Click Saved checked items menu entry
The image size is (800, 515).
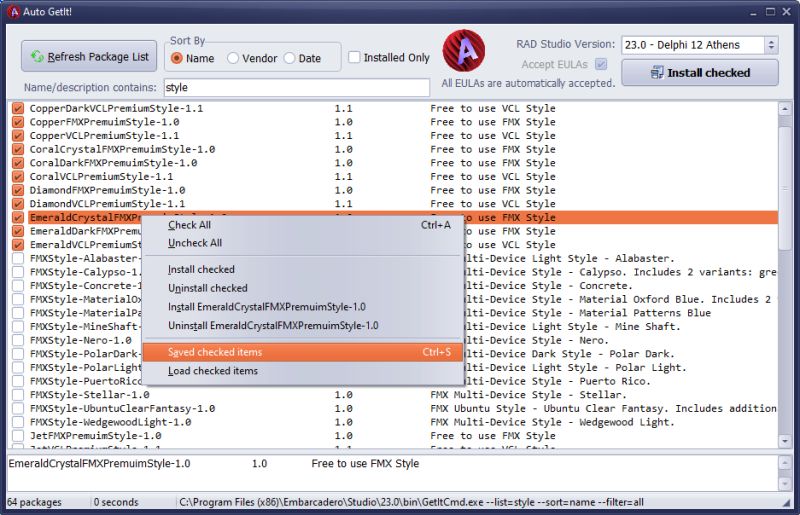303,352
